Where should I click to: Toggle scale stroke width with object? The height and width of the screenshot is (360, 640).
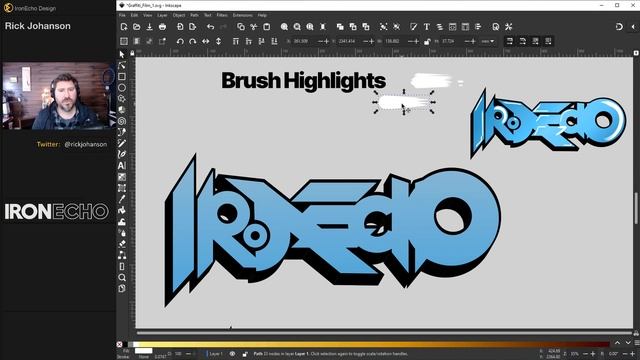click(x=510, y=41)
